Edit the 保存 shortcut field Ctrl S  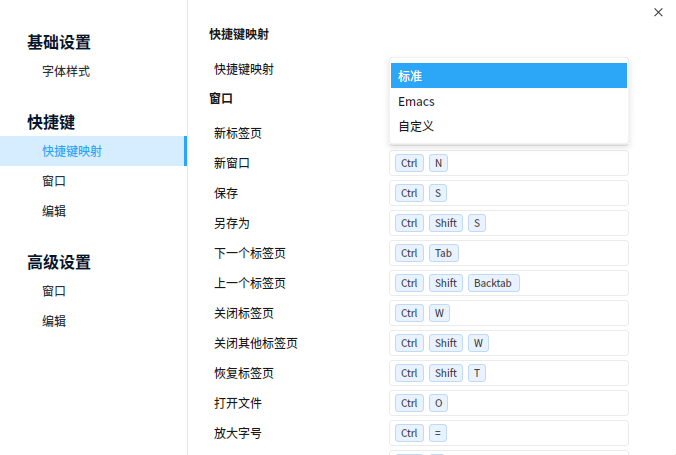[x=509, y=193]
